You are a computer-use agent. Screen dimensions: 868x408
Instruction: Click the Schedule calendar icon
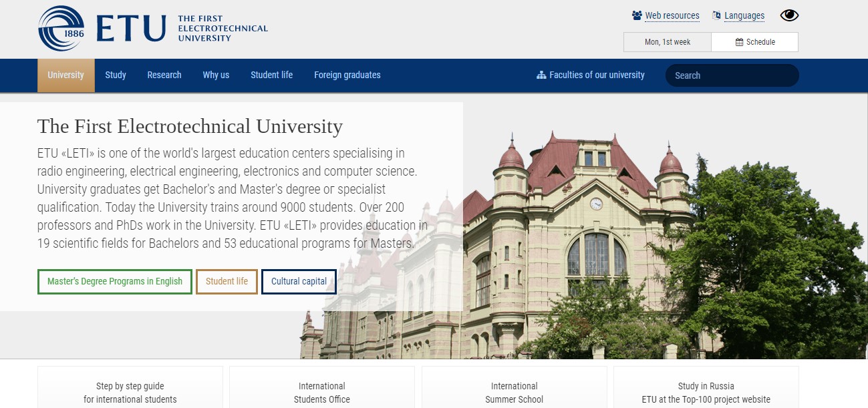click(739, 42)
